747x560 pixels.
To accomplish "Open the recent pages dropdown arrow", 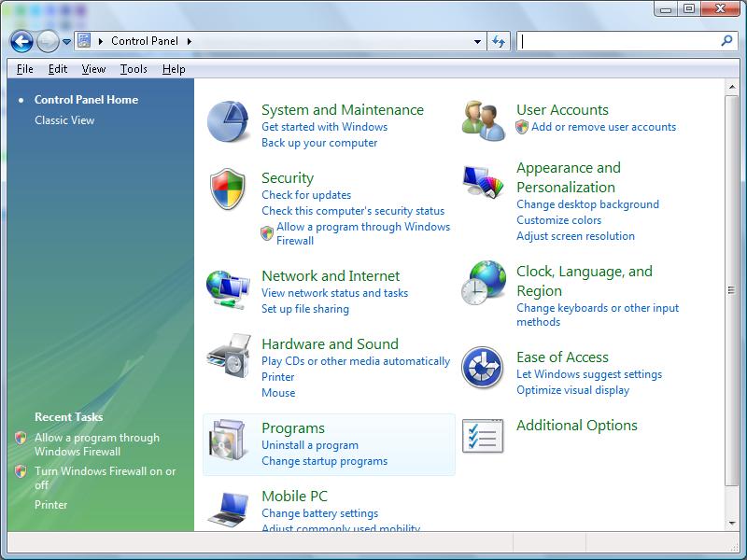I will click(x=66, y=42).
